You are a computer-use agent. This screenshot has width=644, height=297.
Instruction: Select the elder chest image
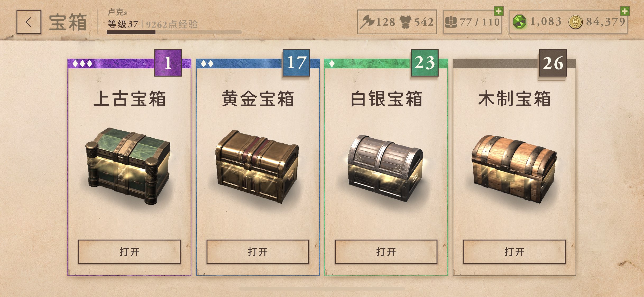click(128, 166)
